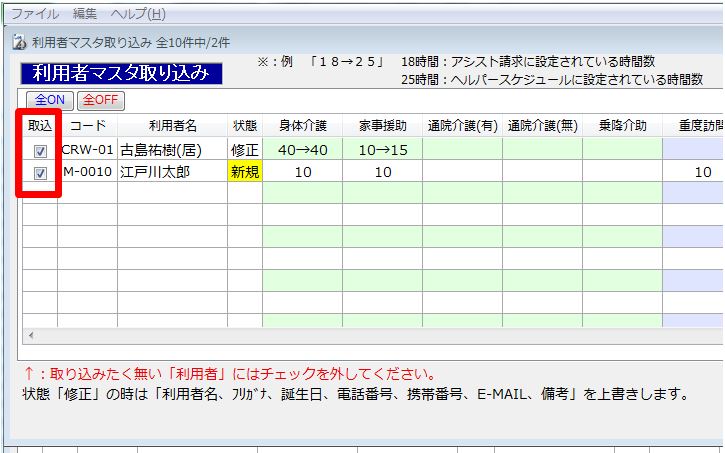Click the yellow 新規 status cell
Viewport: 725px width, 453px height.
coord(245,172)
